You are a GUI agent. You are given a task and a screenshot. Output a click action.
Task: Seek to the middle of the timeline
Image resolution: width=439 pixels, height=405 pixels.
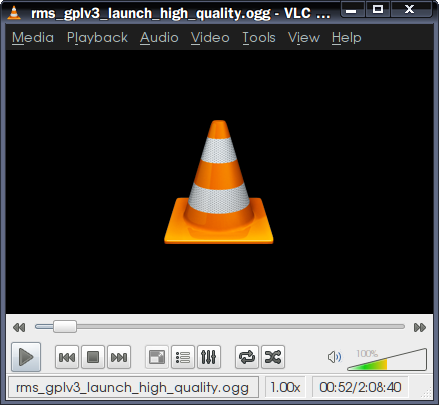tap(220, 327)
